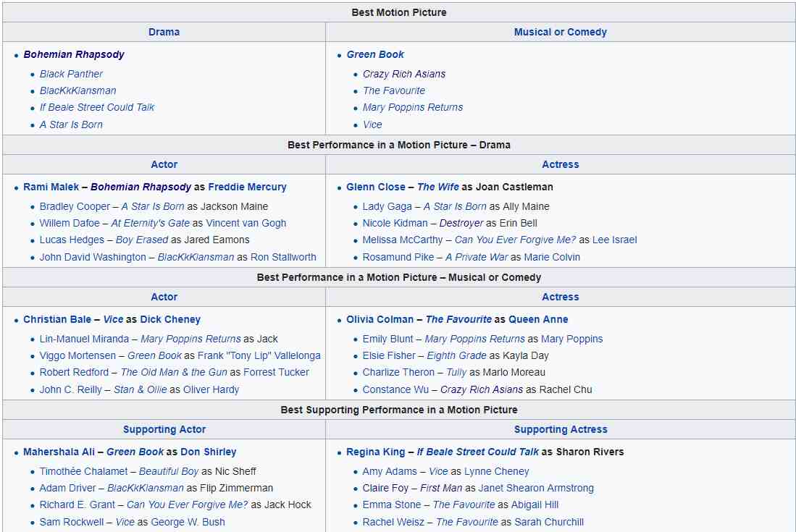The height and width of the screenshot is (532, 796).
Task: Click The Favourite in Best Motion Picture nominees
Action: [x=394, y=90]
